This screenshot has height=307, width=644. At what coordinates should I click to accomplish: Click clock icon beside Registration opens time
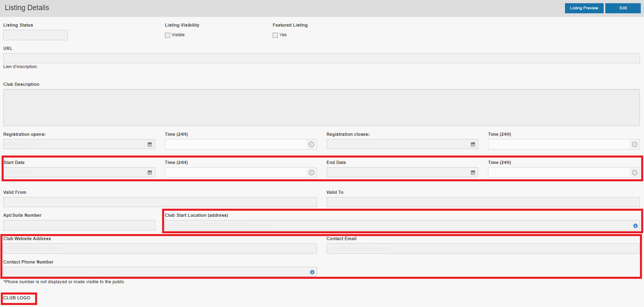(311, 144)
